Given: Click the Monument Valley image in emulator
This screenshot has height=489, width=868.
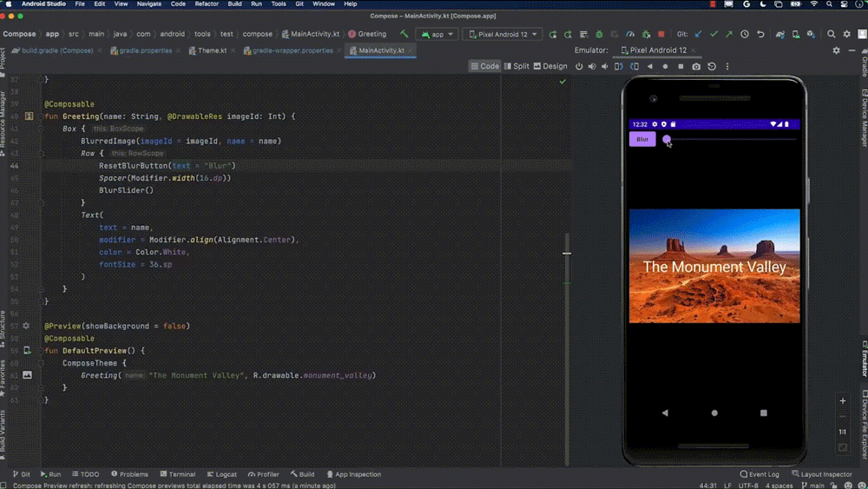Looking at the screenshot, I should point(714,266).
